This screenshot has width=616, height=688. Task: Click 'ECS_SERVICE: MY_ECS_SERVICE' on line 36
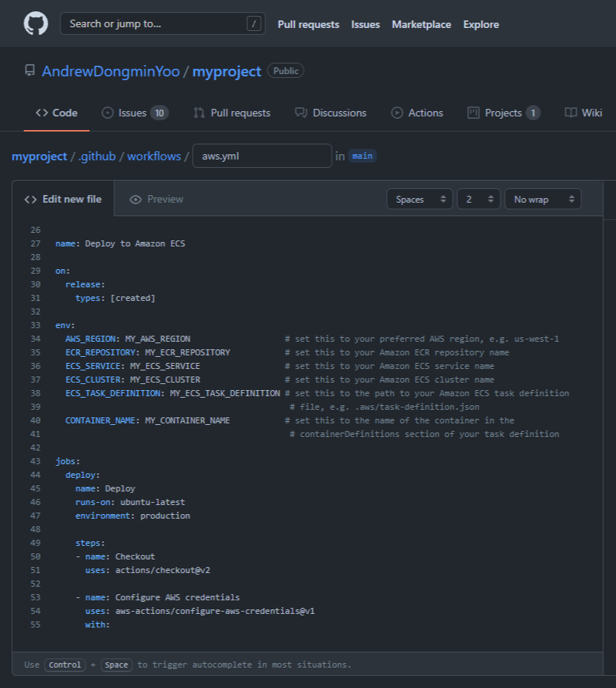tap(133, 366)
